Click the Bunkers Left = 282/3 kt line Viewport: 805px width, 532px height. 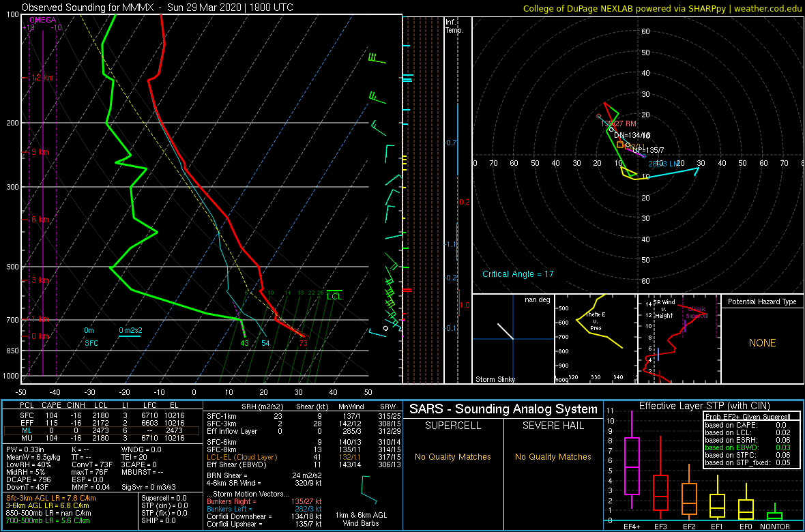[x=265, y=509]
